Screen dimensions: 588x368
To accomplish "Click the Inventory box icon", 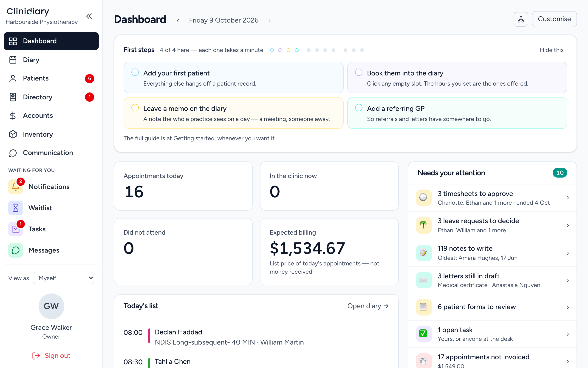I will pos(13,134).
